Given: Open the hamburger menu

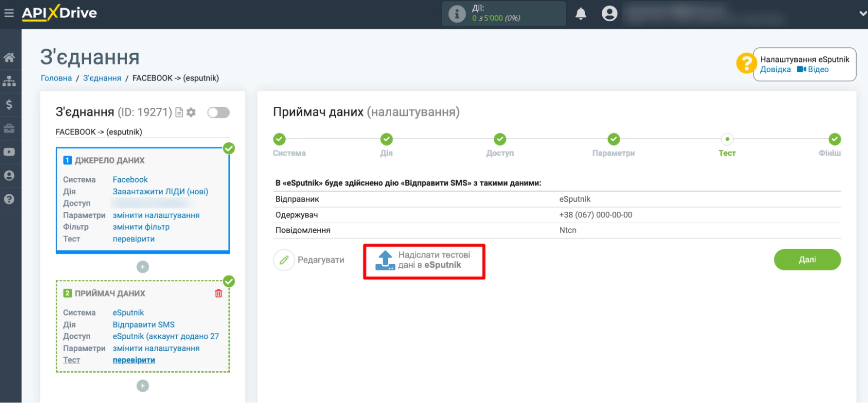Looking at the screenshot, I should tap(9, 13).
